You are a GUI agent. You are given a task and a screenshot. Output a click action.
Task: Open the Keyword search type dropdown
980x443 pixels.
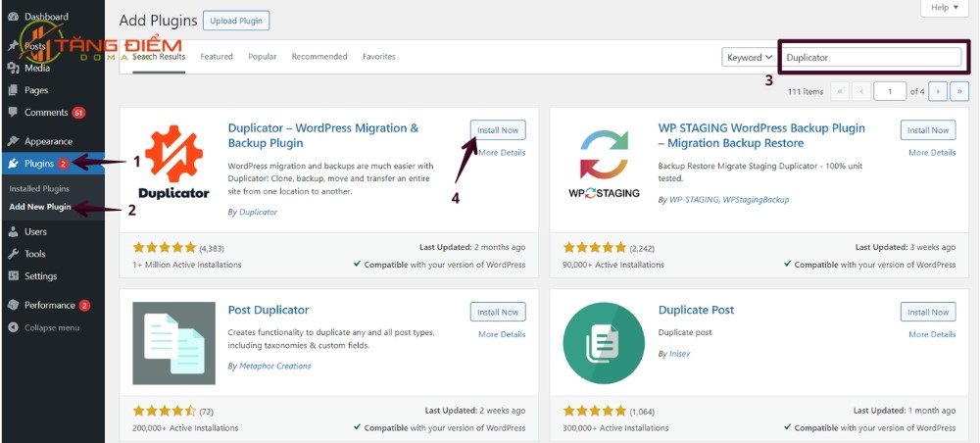point(750,58)
